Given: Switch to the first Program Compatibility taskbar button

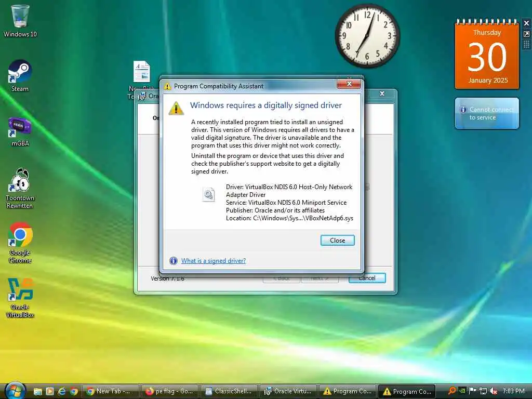Looking at the screenshot, I should point(348,391).
